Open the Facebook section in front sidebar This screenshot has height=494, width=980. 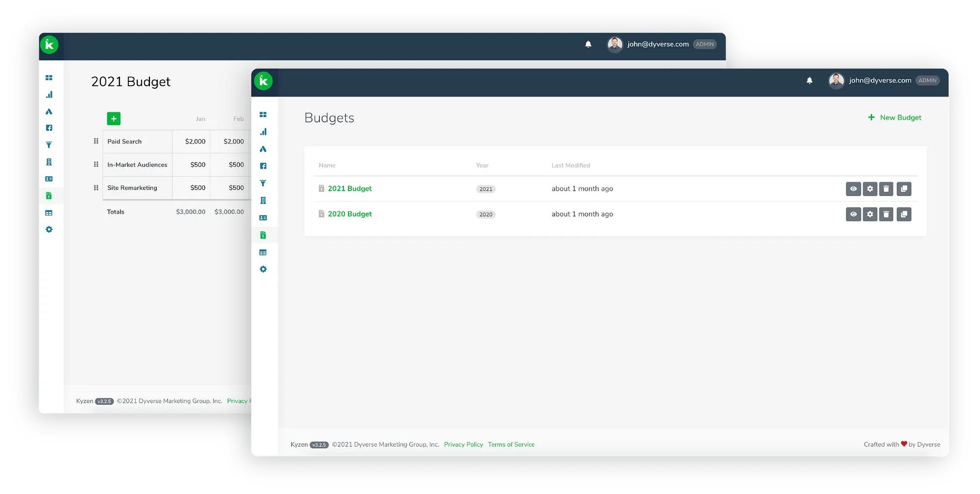pyautogui.click(x=263, y=166)
